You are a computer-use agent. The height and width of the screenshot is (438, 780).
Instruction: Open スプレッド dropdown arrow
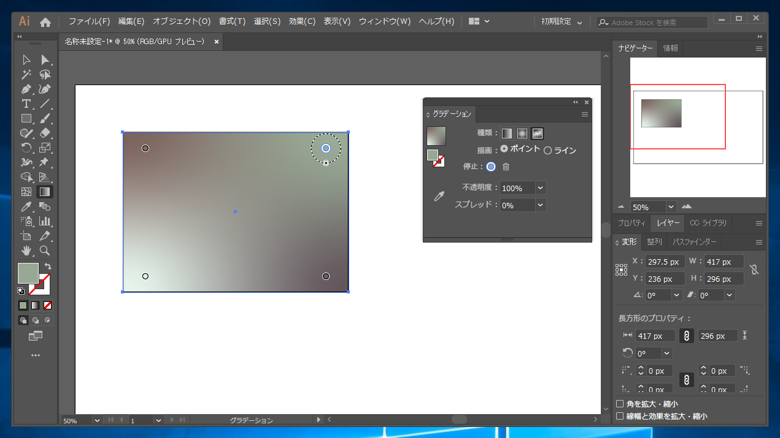click(x=540, y=205)
